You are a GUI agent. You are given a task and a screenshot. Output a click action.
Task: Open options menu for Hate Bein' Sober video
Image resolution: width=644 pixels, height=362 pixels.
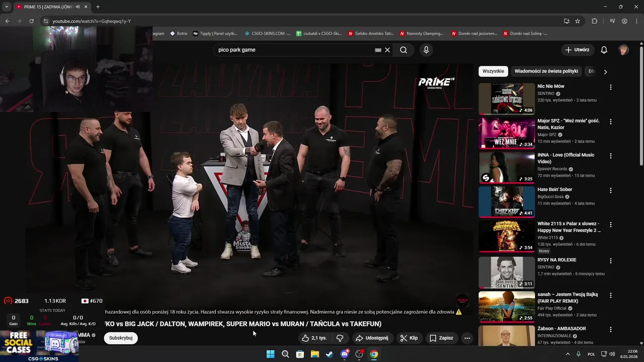coord(610,191)
